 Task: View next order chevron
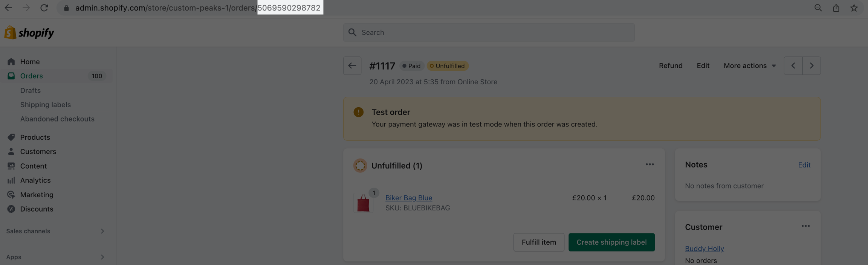811,66
